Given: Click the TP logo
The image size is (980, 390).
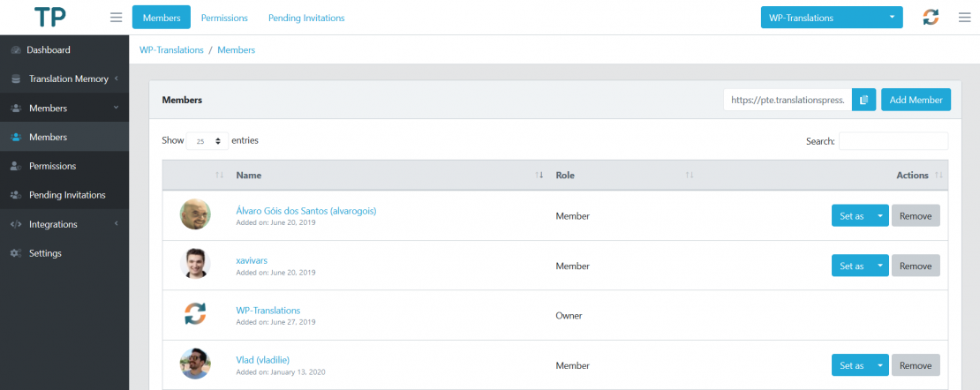Looking at the screenshot, I should [50, 17].
